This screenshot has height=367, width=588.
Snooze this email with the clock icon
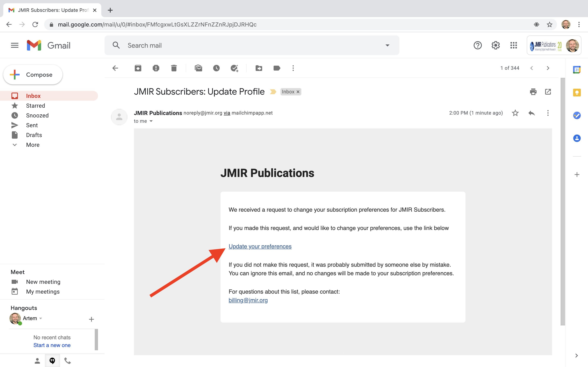click(x=216, y=68)
